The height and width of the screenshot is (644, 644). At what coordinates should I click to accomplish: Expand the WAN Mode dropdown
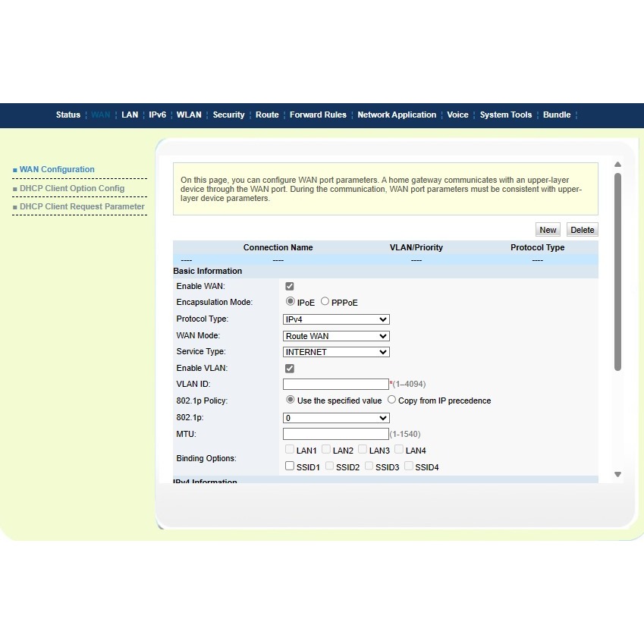pyautogui.click(x=336, y=336)
